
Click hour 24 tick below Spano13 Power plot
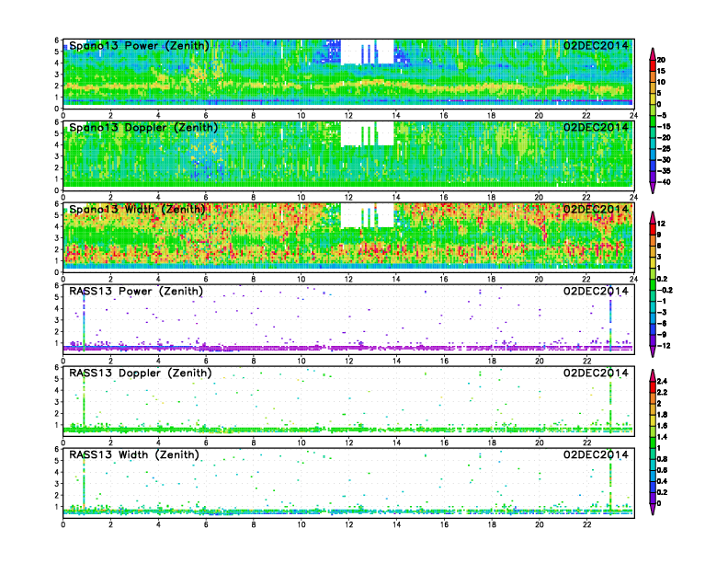pos(632,115)
